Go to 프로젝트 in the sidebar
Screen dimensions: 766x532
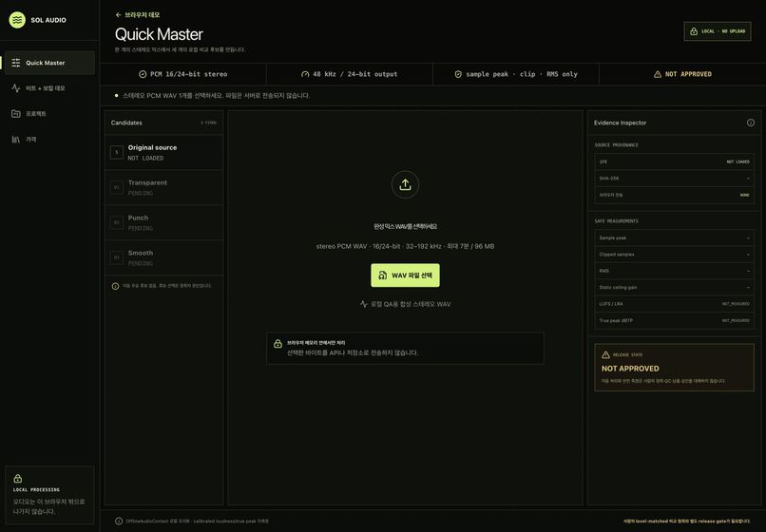(x=49, y=114)
